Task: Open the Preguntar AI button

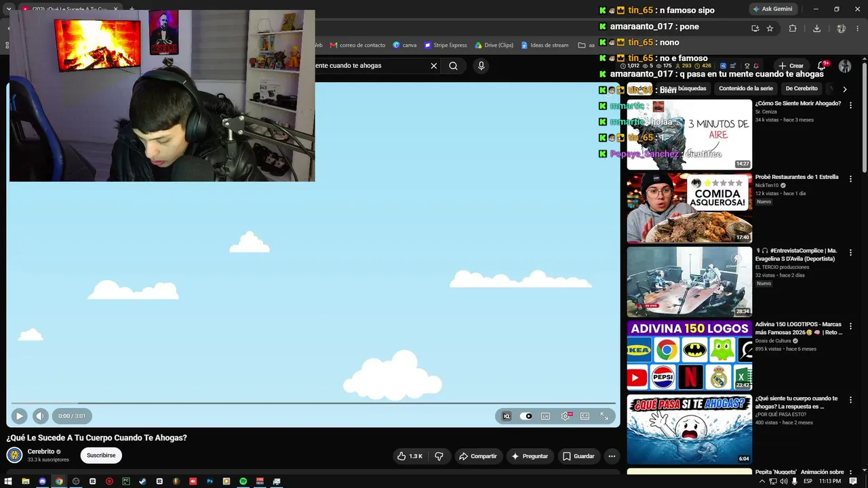Action: (530, 456)
